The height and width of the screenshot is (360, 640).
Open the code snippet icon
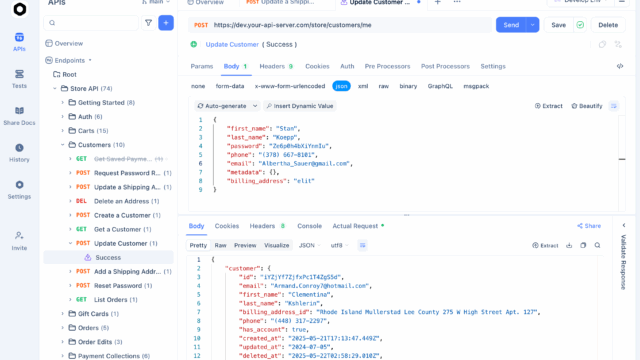620,66
